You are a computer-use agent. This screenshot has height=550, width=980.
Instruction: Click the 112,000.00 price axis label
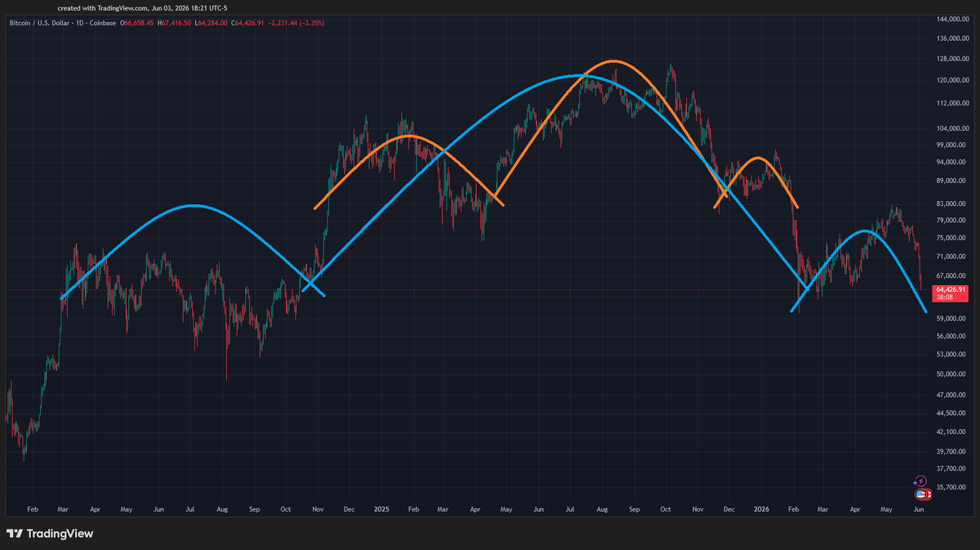point(952,103)
